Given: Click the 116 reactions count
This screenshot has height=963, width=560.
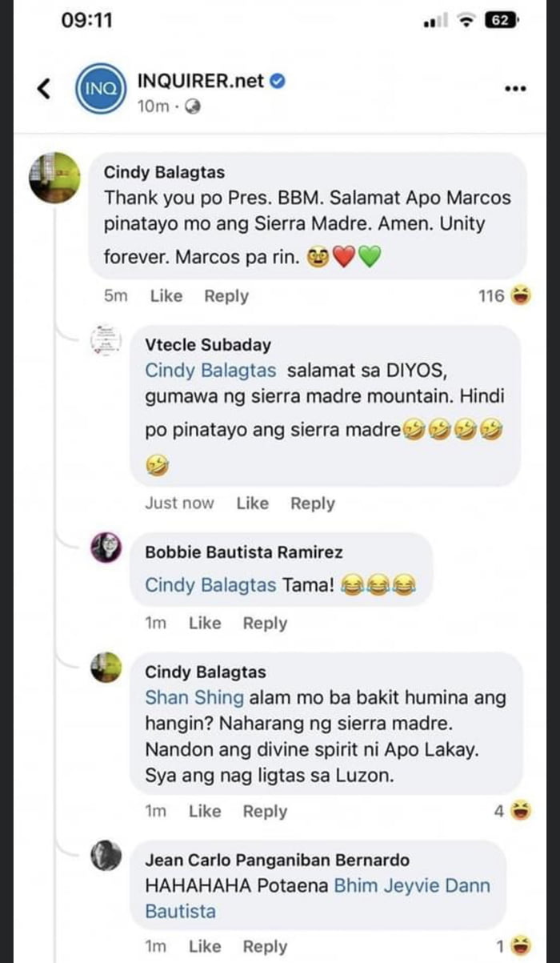Looking at the screenshot, I should tap(494, 295).
